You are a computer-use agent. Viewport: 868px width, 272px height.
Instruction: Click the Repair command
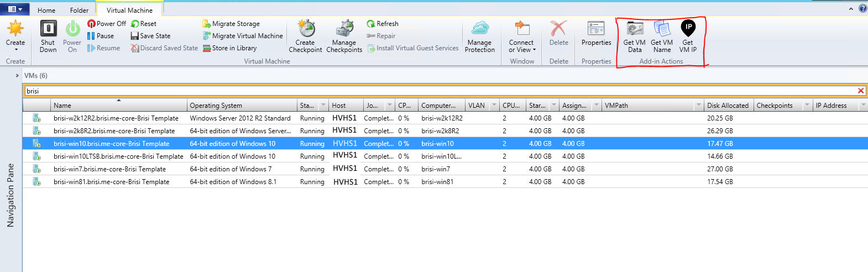pos(381,36)
